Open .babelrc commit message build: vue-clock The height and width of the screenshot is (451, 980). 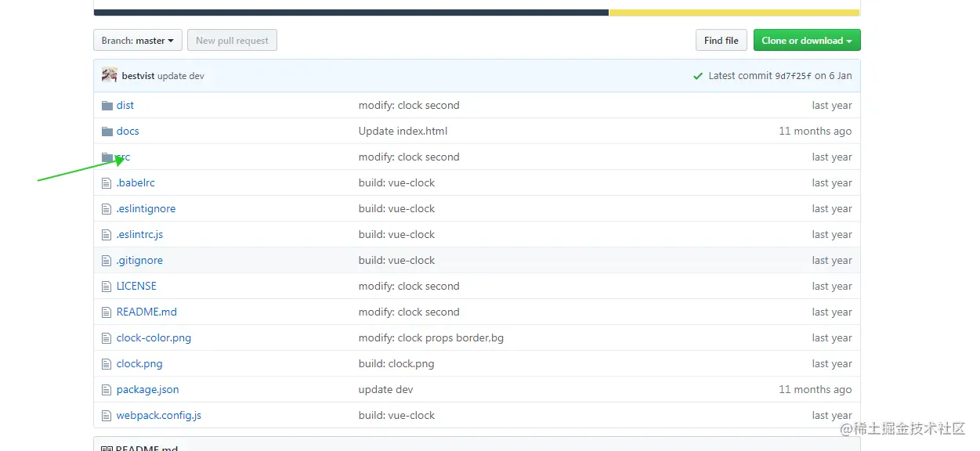tap(396, 183)
